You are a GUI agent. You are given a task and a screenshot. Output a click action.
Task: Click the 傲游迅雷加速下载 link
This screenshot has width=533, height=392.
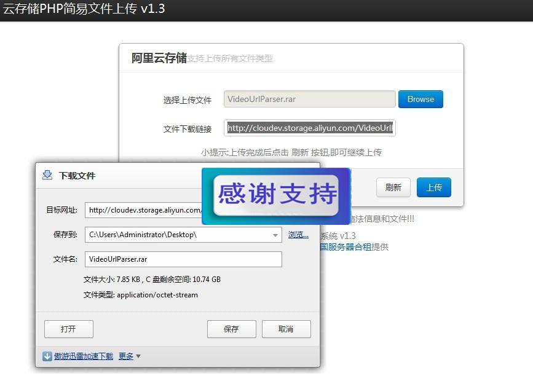tap(83, 356)
